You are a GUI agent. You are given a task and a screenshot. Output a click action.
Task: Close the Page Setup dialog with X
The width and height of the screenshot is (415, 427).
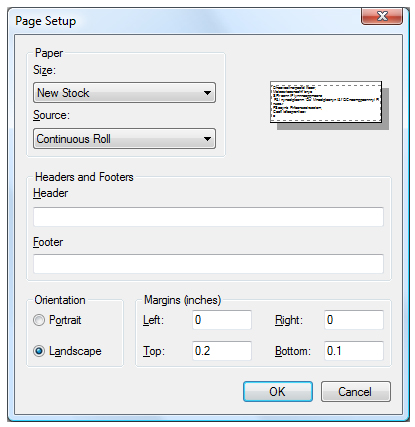(x=382, y=16)
